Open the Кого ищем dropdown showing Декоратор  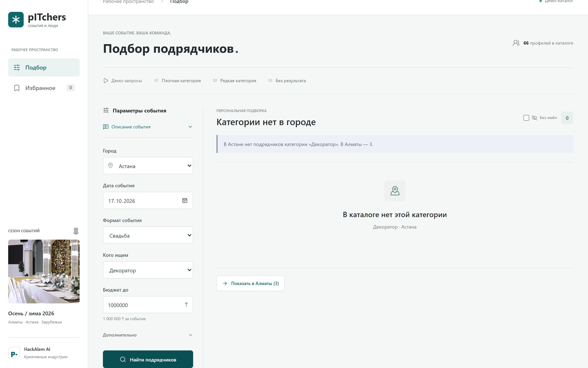[148, 270]
